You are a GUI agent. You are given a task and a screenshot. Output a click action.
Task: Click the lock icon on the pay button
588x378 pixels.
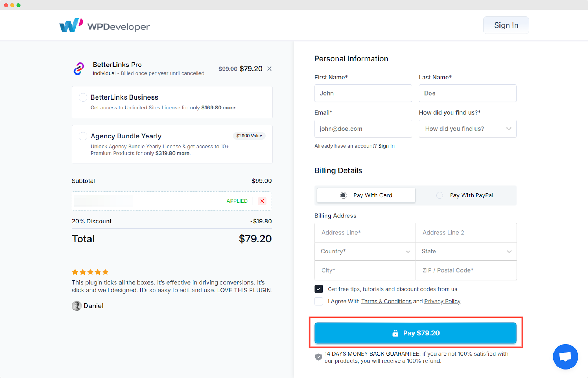(395, 333)
